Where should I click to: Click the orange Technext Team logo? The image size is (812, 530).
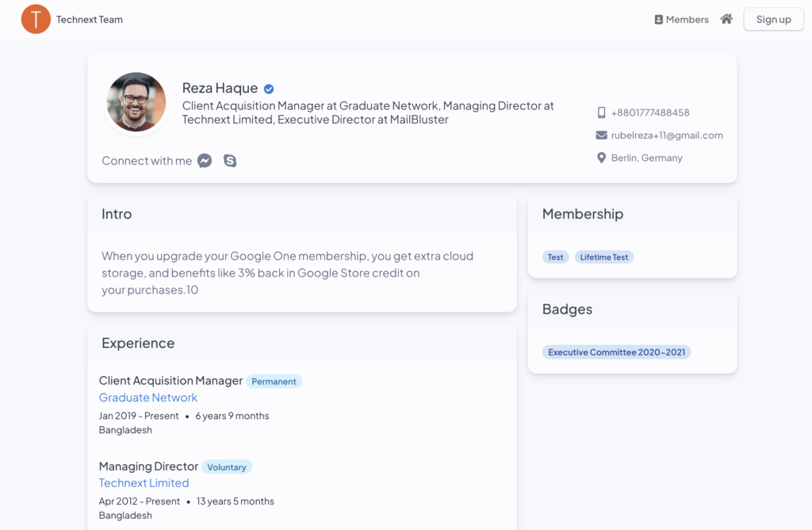click(36, 19)
